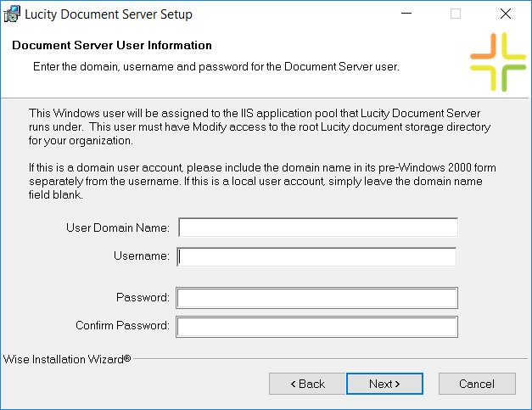Click the Lucity logo graphic
Image resolution: width=532 pixels, height=410 pixels.
(498, 62)
